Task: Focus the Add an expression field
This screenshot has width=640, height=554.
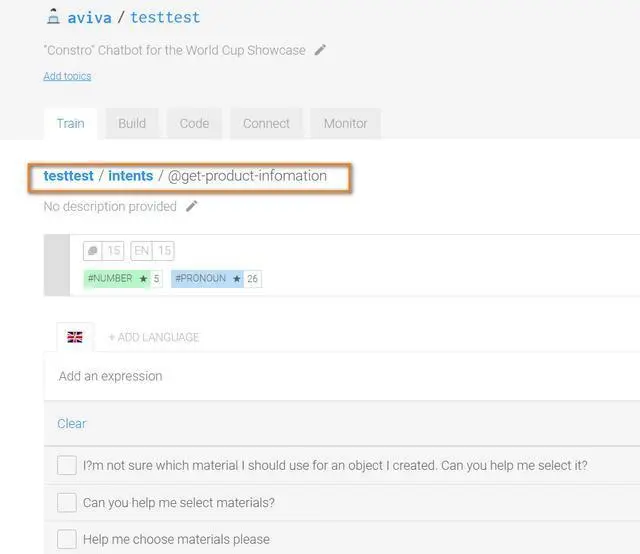Action: pos(342,376)
